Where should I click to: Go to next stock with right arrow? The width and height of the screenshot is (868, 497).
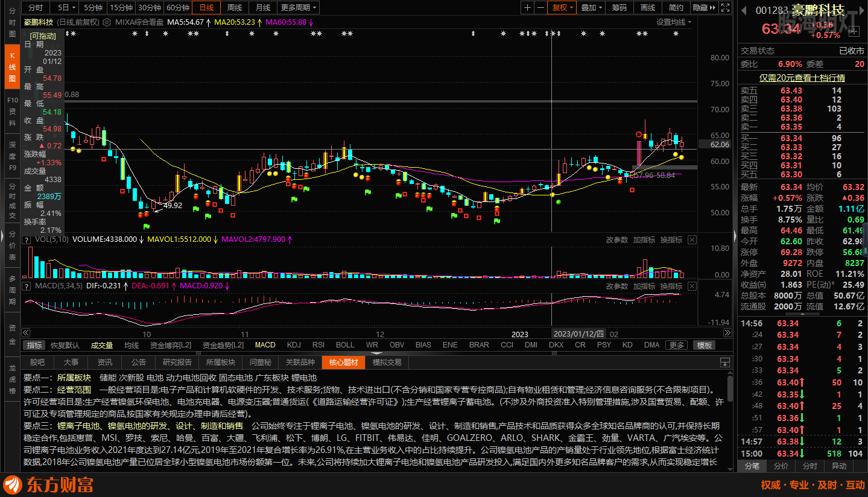click(861, 10)
